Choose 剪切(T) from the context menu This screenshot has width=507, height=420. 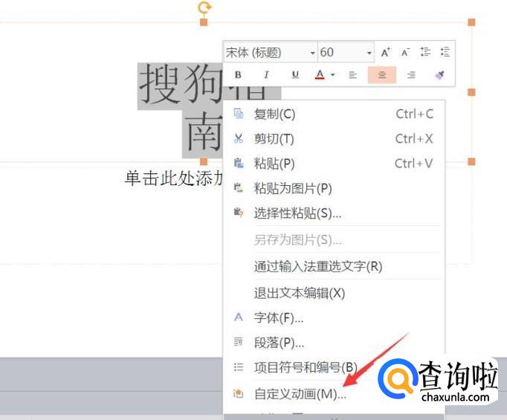click(334, 139)
